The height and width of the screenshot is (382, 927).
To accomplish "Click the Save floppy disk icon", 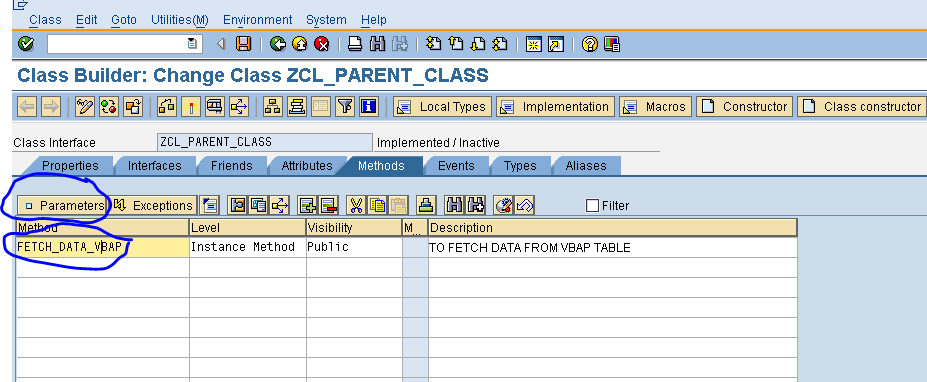I will click(243, 44).
